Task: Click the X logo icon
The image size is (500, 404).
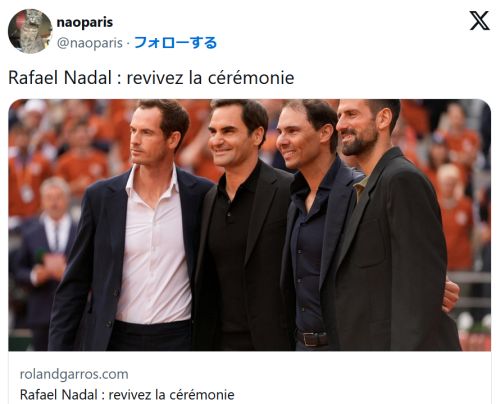Action: (479, 21)
